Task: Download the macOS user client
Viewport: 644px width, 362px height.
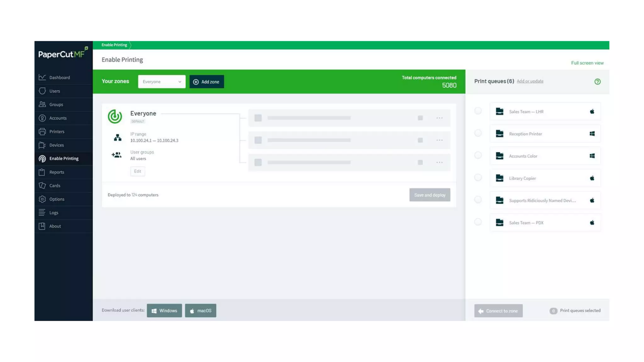Action: (x=200, y=310)
